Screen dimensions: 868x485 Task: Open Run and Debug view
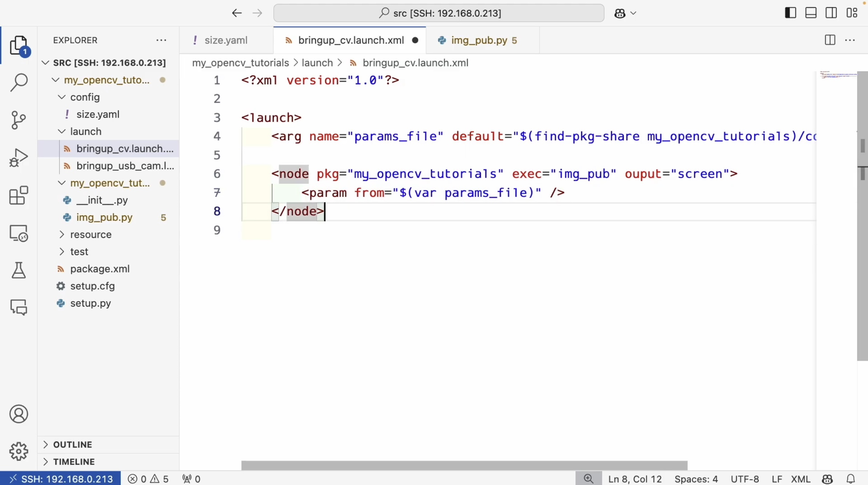tap(19, 158)
